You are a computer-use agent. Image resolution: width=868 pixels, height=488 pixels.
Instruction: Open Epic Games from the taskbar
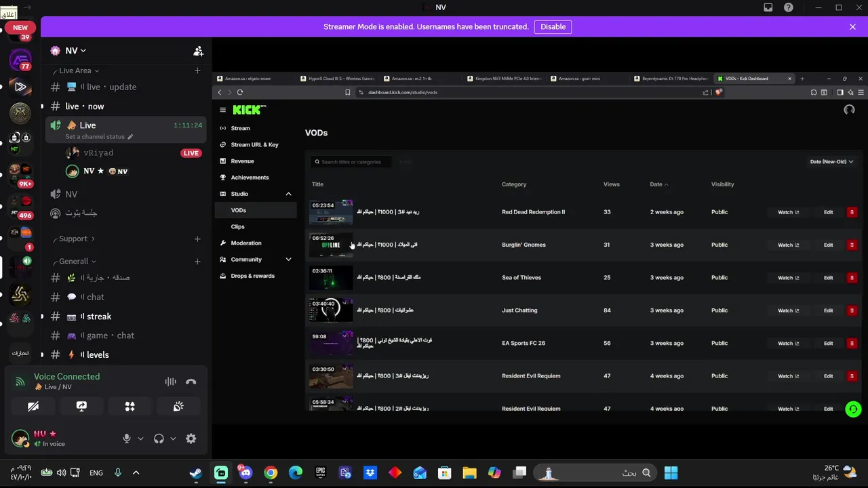(320, 473)
